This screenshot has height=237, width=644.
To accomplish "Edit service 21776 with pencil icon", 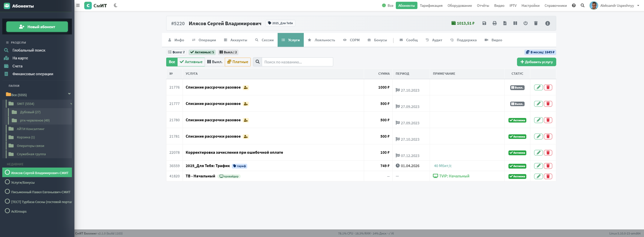I will (x=538, y=87).
